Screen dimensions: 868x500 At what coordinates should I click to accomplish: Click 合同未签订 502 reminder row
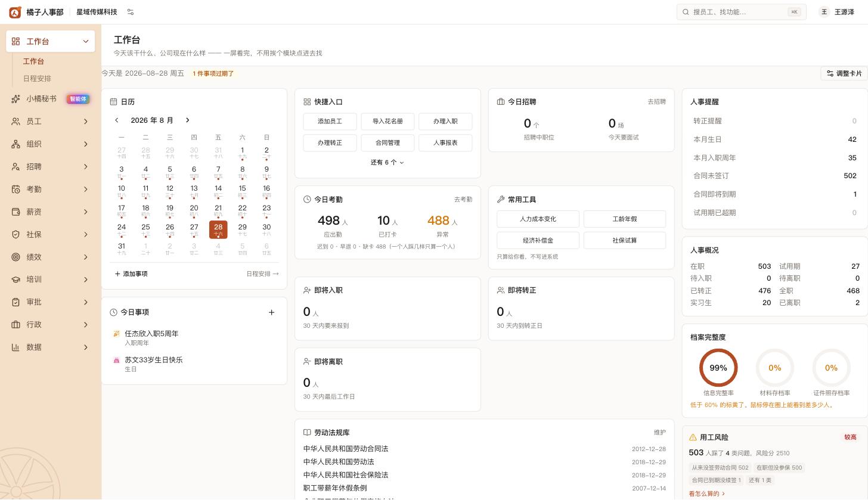[774, 176]
